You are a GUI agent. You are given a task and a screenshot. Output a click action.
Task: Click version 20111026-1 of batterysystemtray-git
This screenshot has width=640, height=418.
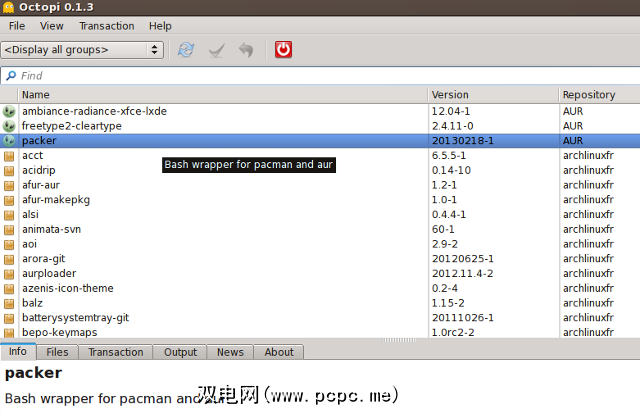pyautogui.click(x=463, y=318)
